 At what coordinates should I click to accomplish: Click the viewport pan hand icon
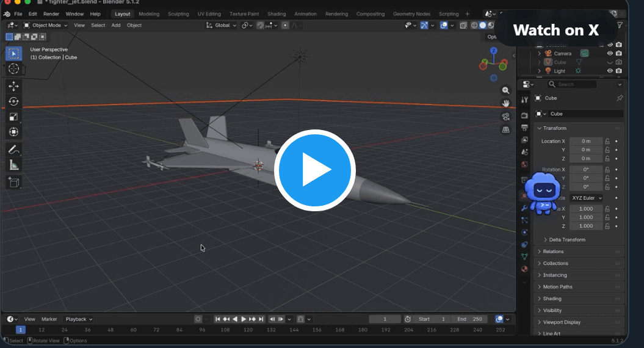(505, 103)
